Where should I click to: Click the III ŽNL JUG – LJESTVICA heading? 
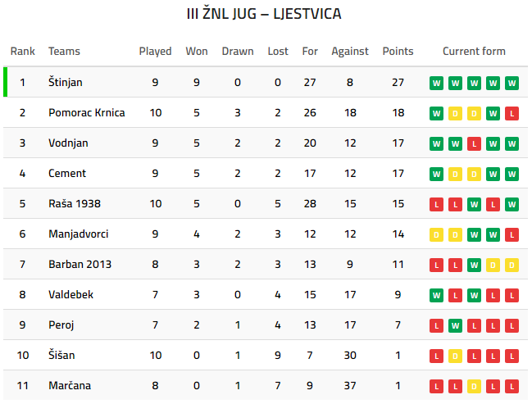(264, 15)
